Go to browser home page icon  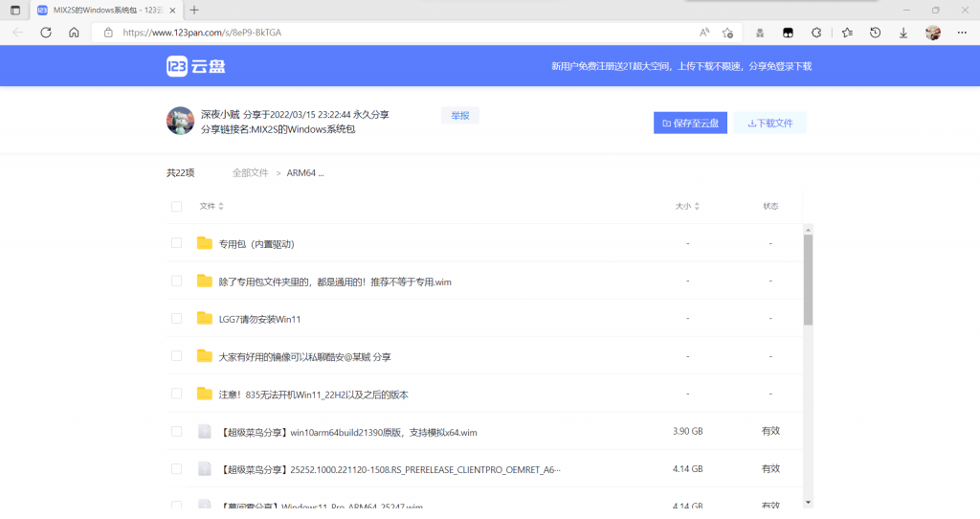(x=74, y=32)
